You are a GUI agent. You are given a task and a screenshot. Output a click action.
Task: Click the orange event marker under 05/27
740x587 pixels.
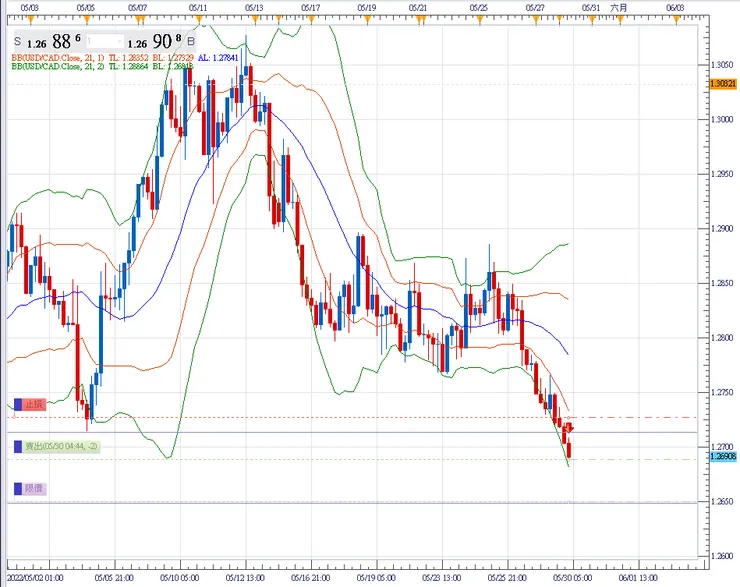536,19
